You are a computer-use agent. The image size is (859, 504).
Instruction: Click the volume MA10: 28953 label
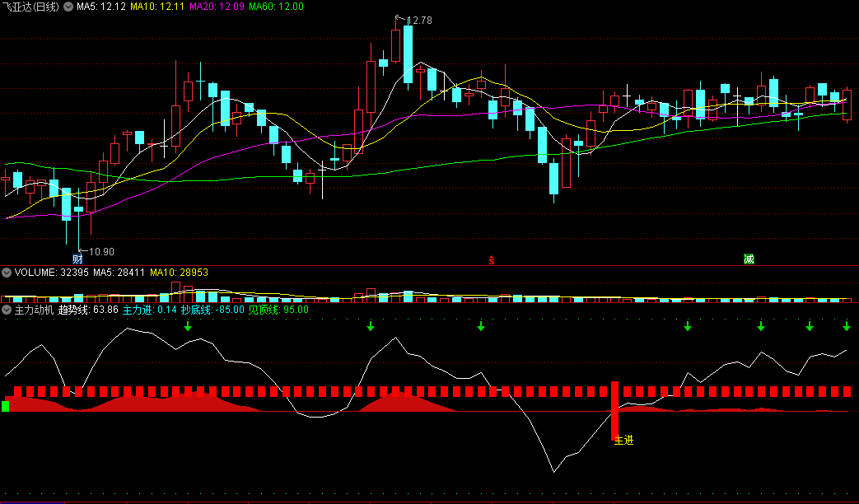pyautogui.click(x=180, y=273)
